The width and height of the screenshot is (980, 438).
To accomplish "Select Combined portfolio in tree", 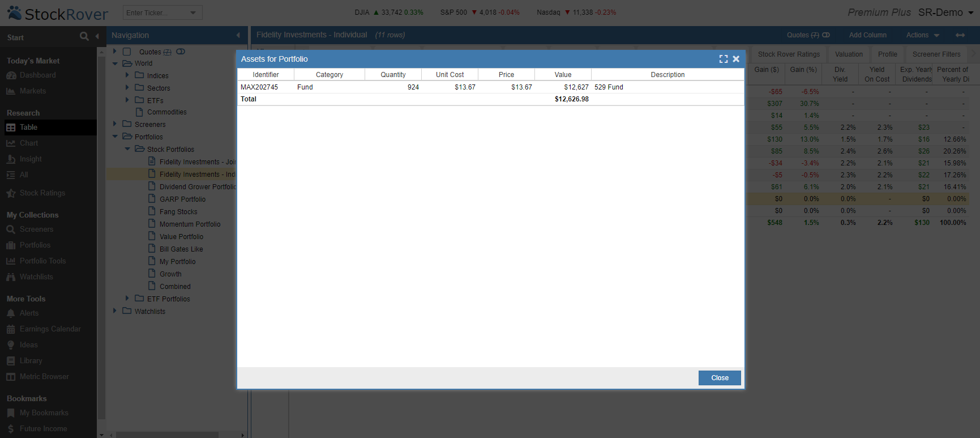I will [x=175, y=287].
